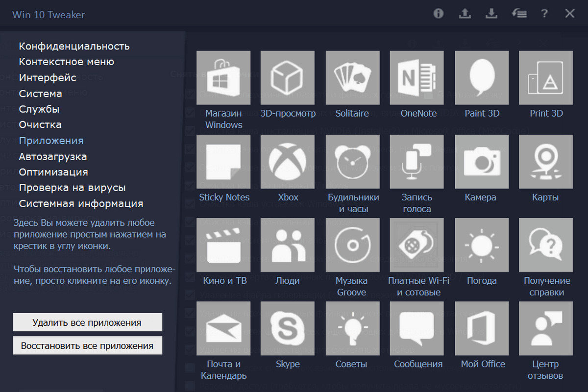Click the Погода sun icon
The image size is (588, 392).
coord(482,245)
